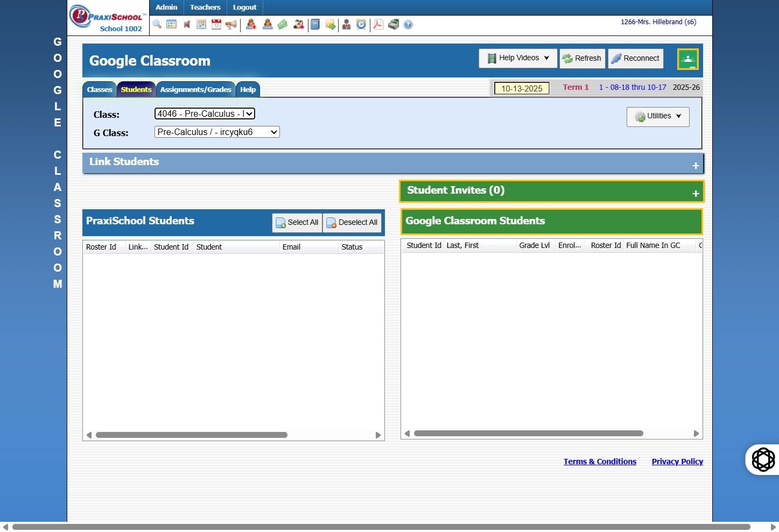Click the note with green arrow icon
Screen dimensions: 779x532
click(x=331, y=24)
